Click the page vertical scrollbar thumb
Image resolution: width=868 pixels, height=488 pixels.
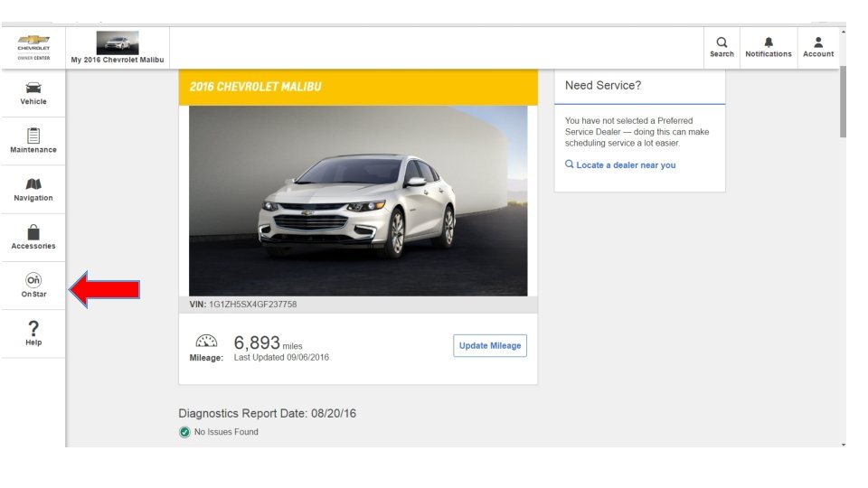point(843,102)
